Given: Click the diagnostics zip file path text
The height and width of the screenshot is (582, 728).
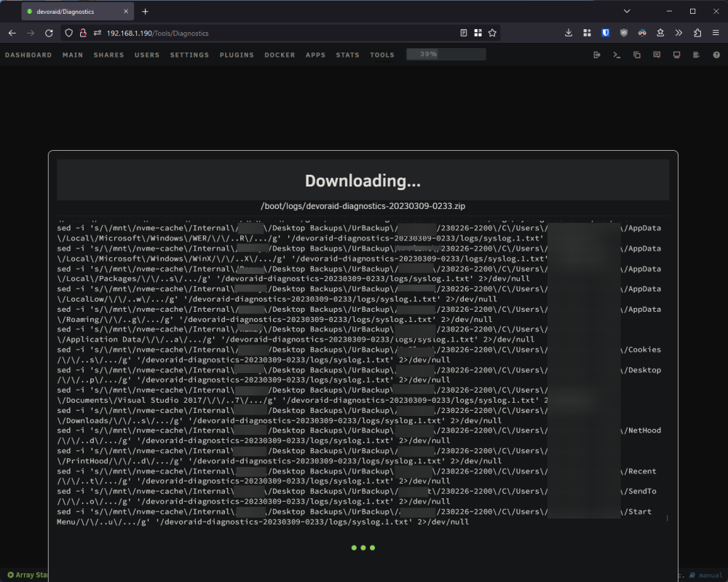Looking at the screenshot, I should point(363,205).
